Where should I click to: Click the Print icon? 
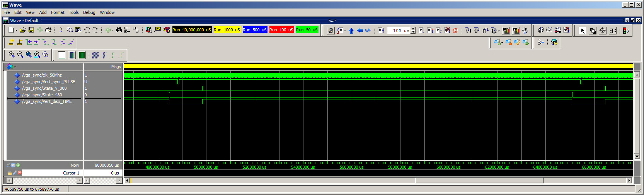pyautogui.click(x=48, y=30)
